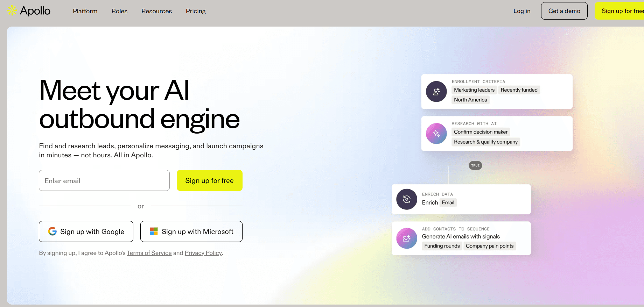Click the Confirm decision maker tag
Viewport: 644px width, 307px height.
pos(481,132)
